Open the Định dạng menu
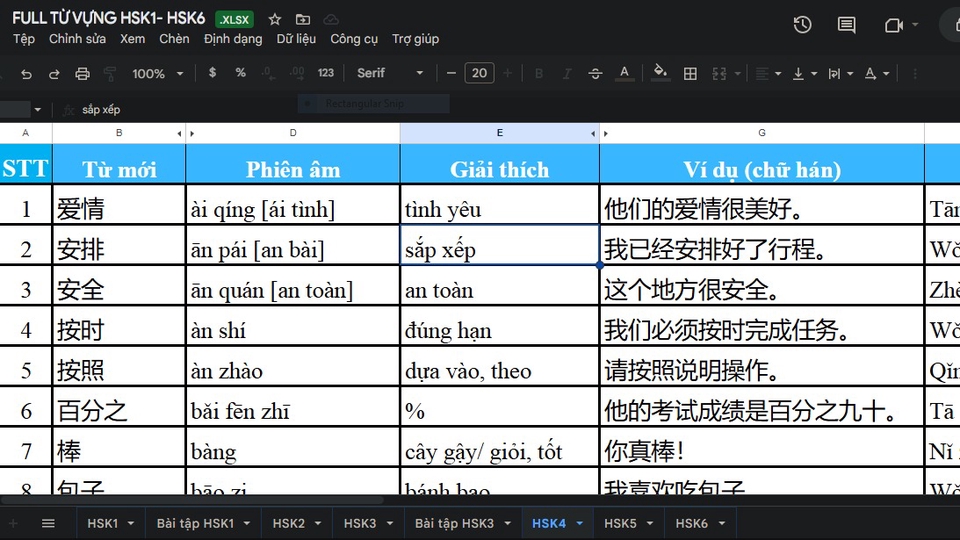 (x=233, y=39)
